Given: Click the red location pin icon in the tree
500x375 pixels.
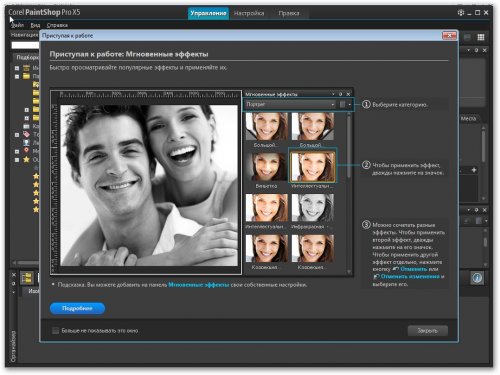Looking at the screenshot, I should pos(26,151).
